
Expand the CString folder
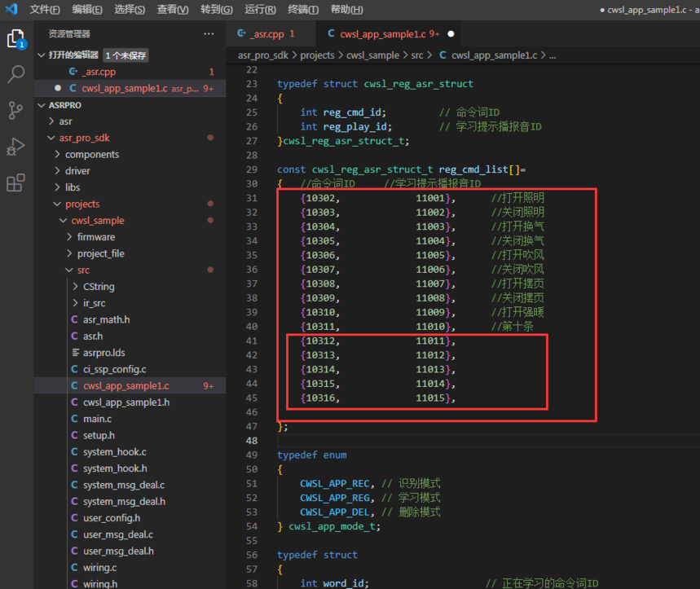pos(75,287)
